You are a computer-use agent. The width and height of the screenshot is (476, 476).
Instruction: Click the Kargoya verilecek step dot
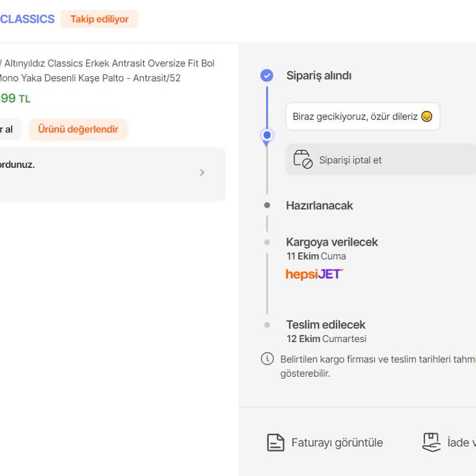pyautogui.click(x=267, y=242)
